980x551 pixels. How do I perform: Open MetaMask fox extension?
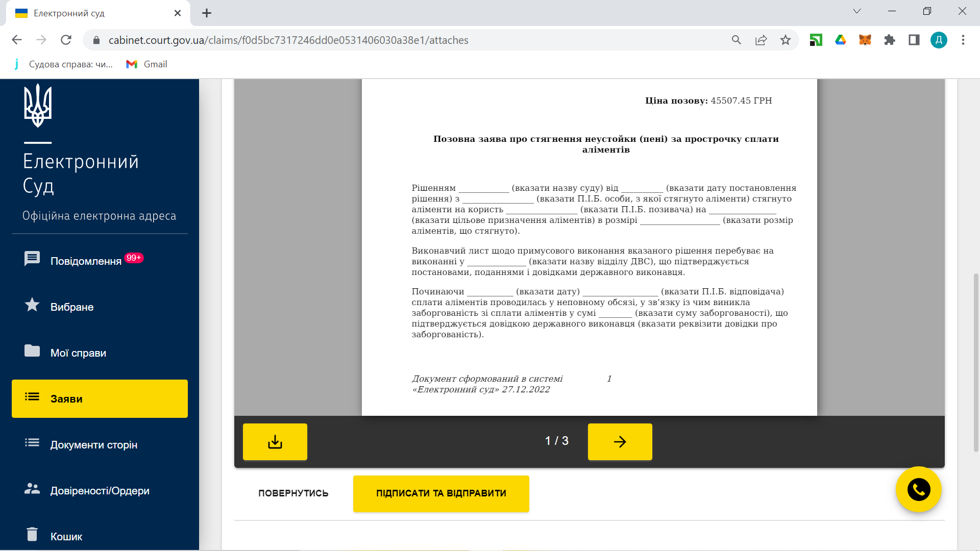[x=865, y=40]
